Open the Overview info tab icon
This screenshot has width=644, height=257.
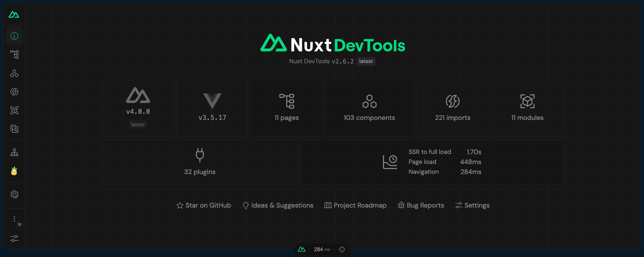click(x=14, y=36)
